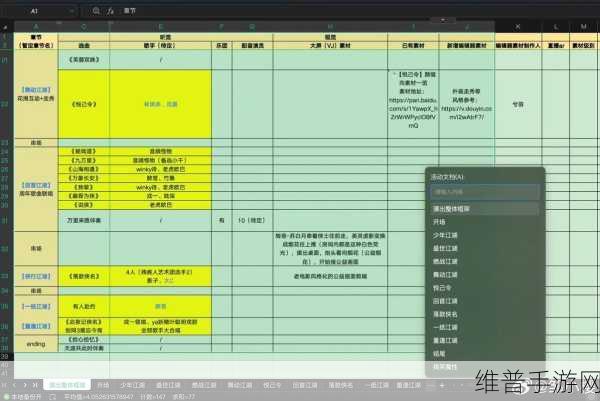This screenshot has height=401, width=600.
Task: Open the 落款侠名 sheet tab
Action: pos(341,385)
